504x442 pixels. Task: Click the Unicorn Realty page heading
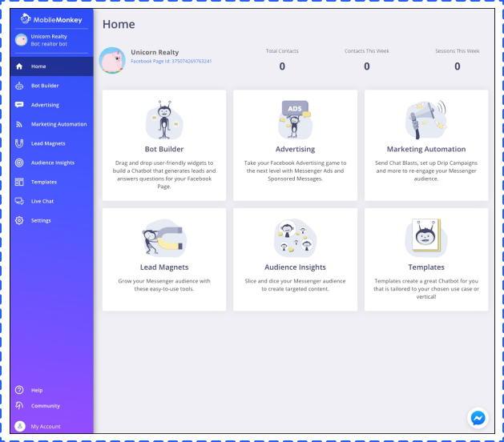point(155,52)
